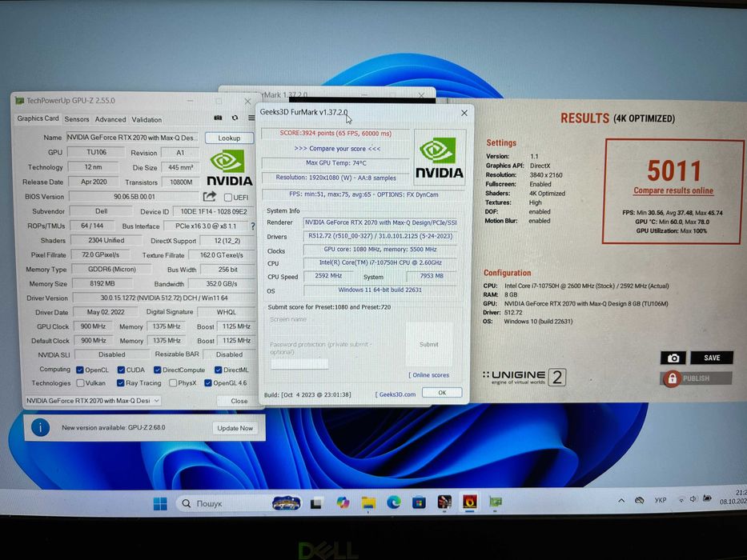
Task: Open GPU-Z hamburger menu icon
Action: pos(251,118)
